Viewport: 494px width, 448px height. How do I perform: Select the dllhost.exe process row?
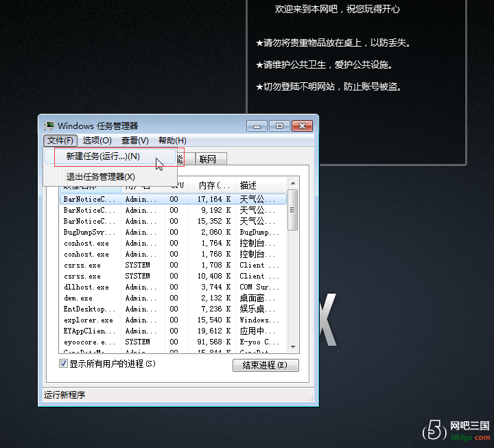click(x=173, y=287)
